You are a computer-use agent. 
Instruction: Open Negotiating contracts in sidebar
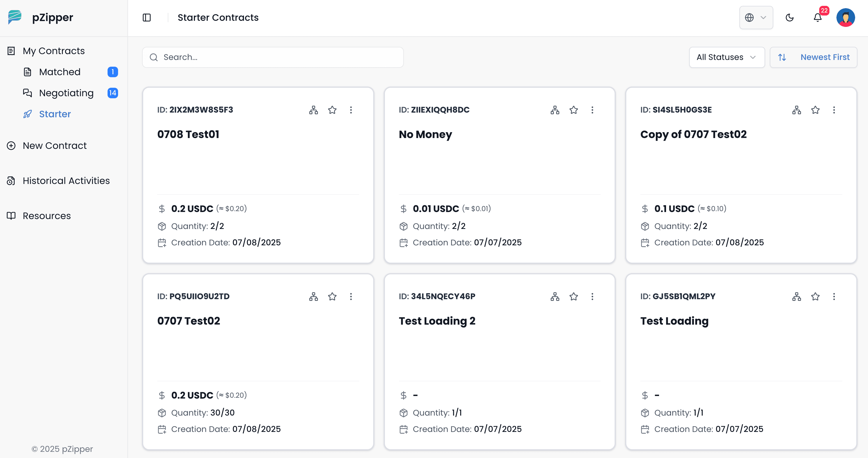click(x=66, y=93)
